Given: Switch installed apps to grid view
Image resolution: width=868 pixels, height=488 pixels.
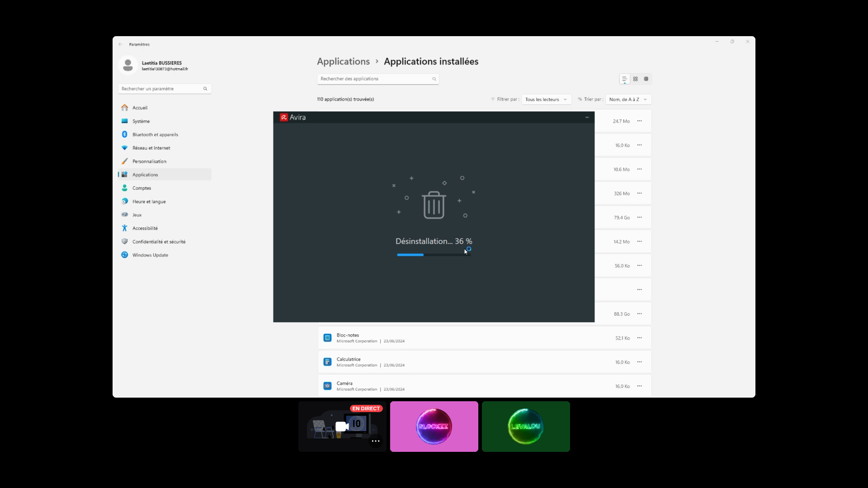Looking at the screenshot, I should tap(636, 79).
